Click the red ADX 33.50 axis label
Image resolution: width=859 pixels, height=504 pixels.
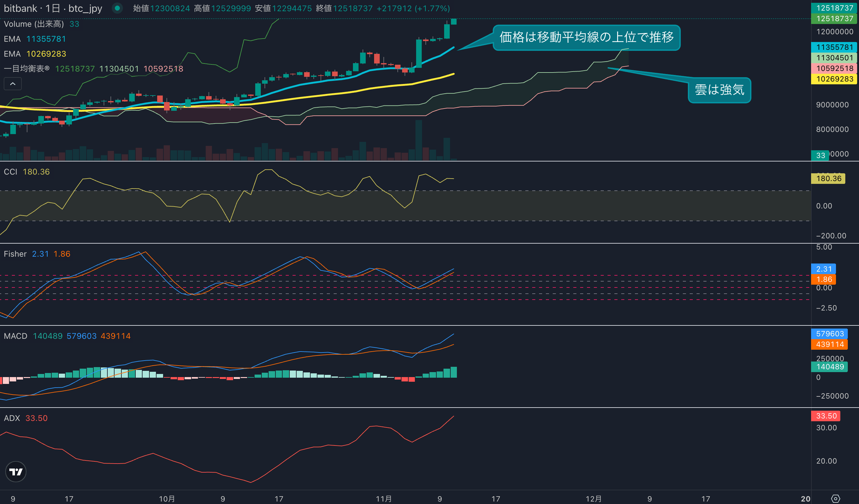[x=826, y=416]
